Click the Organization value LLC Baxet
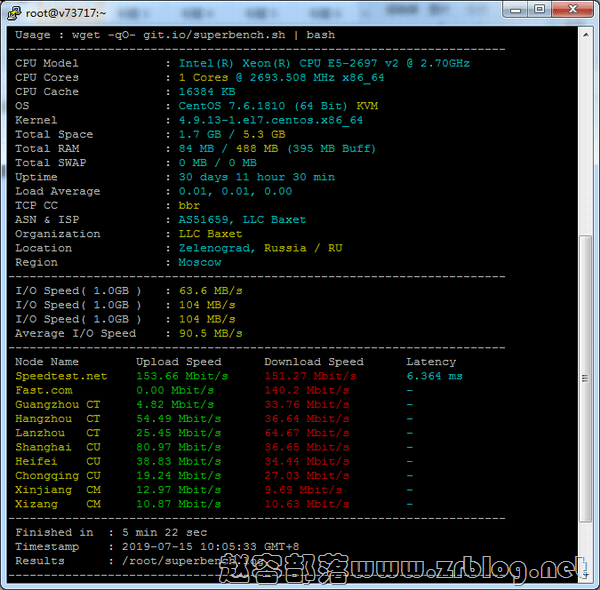Screen dimensions: 600x590 (x=210, y=234)
